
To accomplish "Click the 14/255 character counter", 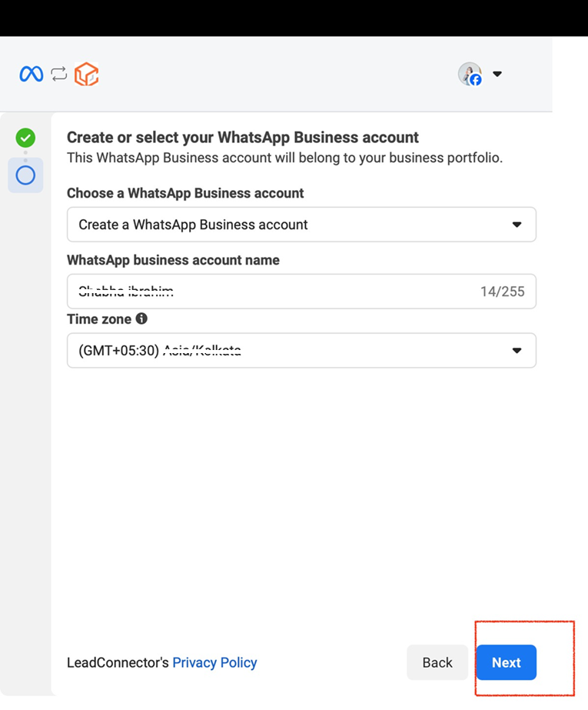I will [x=502, y=292].
